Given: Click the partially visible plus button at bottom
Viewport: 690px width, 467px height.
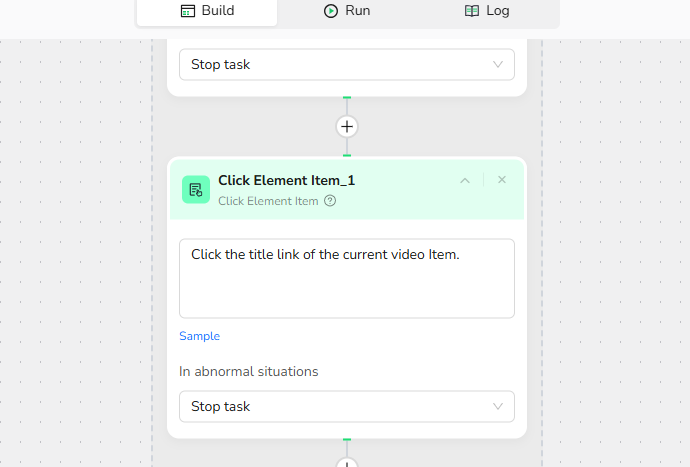Looking at the screenshot, I should coord(347,463).
